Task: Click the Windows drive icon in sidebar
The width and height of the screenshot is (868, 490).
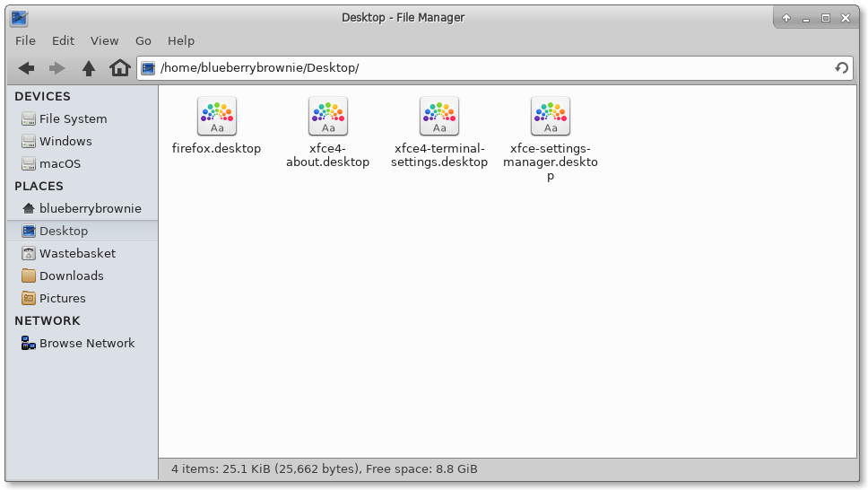Action: click(28, 142)
